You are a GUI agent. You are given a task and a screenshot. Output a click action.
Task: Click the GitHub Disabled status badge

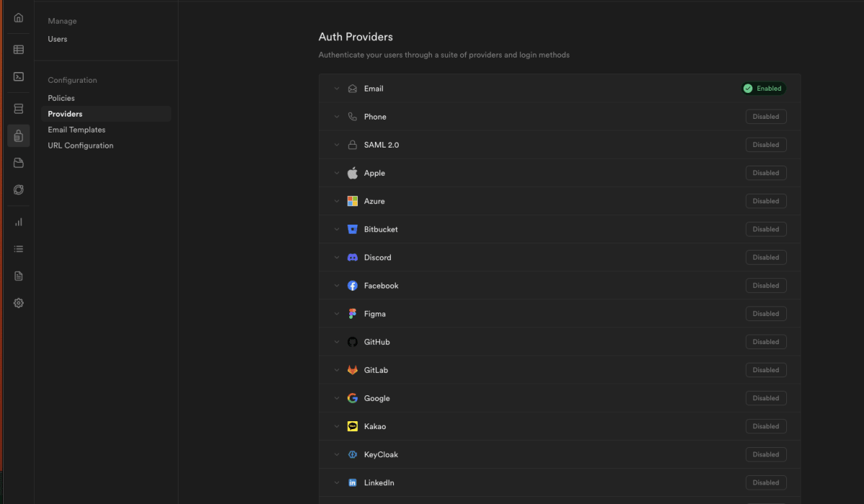[x=766, y=342]
